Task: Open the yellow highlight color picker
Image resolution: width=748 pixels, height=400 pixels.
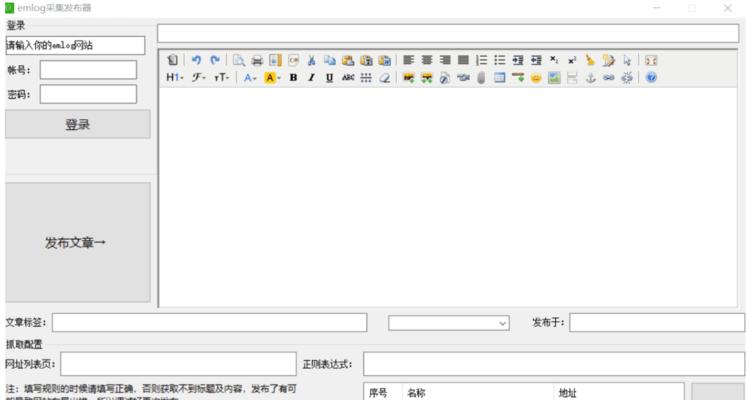Action: click(x=272, y=77)
